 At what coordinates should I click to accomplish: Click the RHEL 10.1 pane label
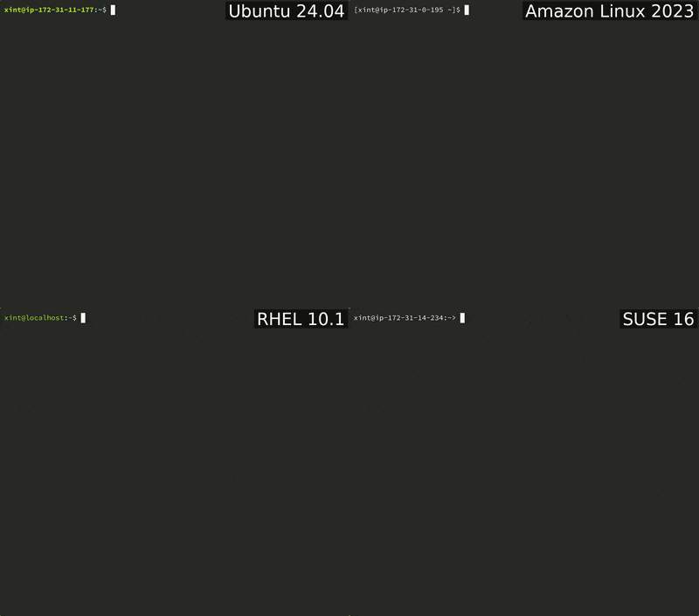click(301, 319)
